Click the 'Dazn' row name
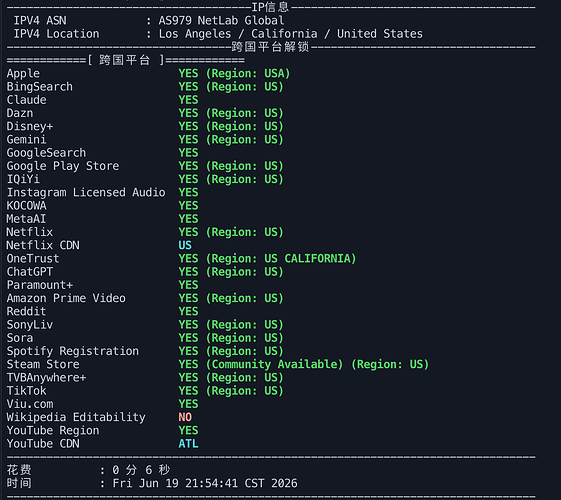The height and width of the screenshot is (500, 561). tap(20, 113)
